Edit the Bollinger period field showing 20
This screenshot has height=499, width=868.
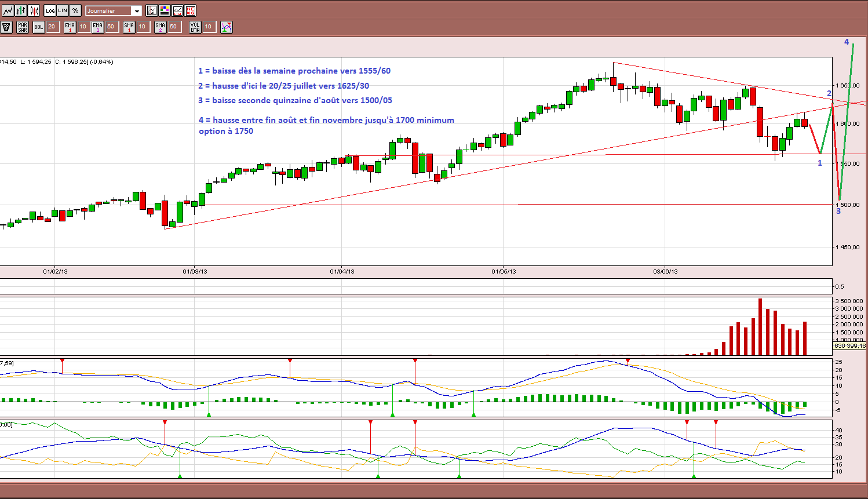(x=52, y=27)
